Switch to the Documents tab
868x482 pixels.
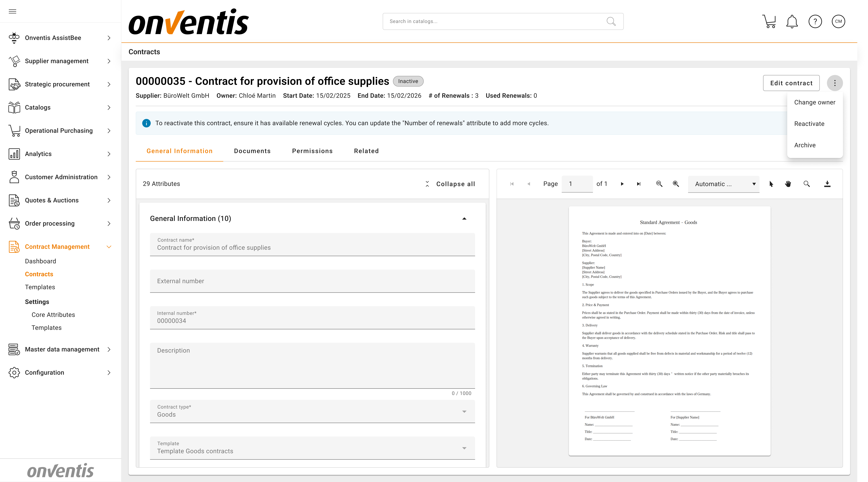pos(252,151)
